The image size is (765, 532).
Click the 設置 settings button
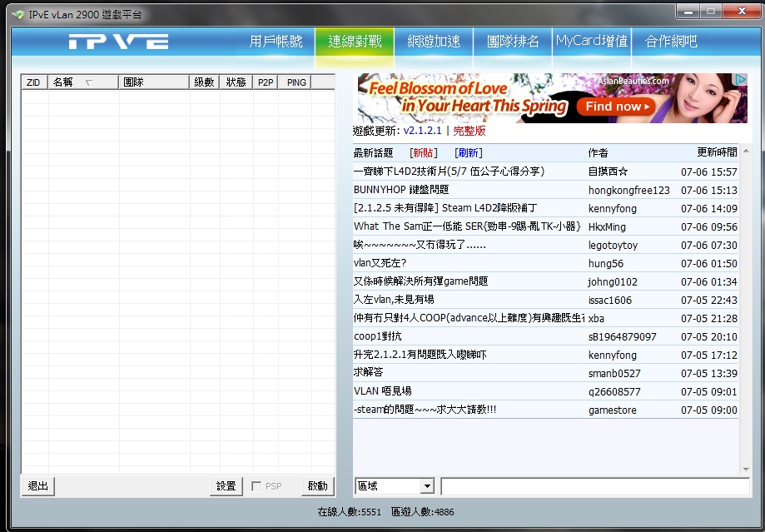(226, 486)
